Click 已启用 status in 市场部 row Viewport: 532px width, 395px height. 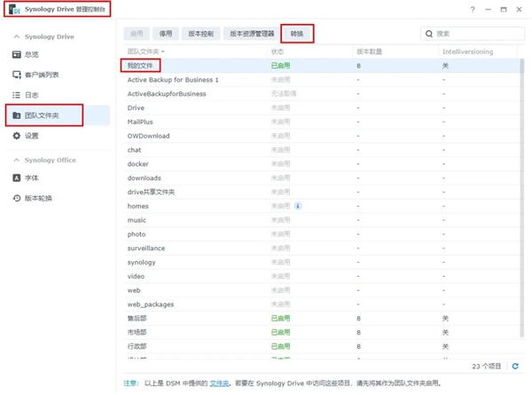pos(280,333)
